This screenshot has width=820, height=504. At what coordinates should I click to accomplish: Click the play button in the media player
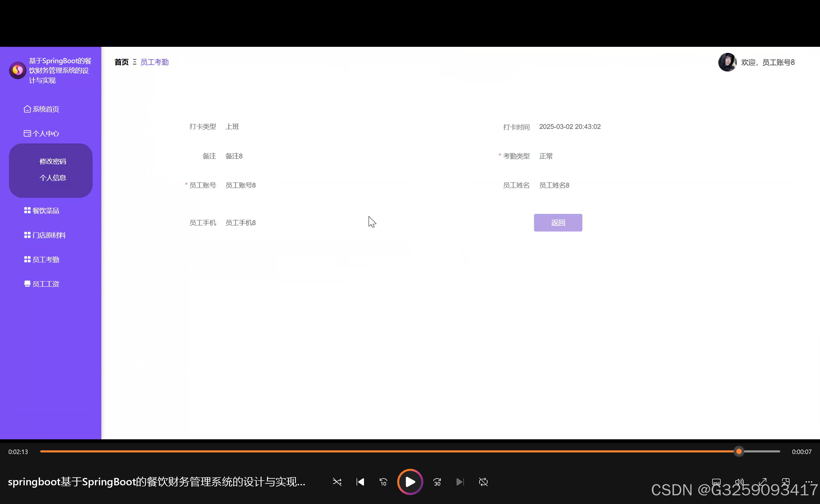pos(410,482)
